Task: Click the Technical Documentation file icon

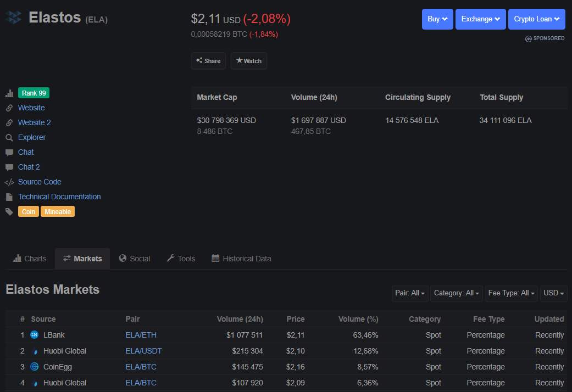Action: [9, 197]
